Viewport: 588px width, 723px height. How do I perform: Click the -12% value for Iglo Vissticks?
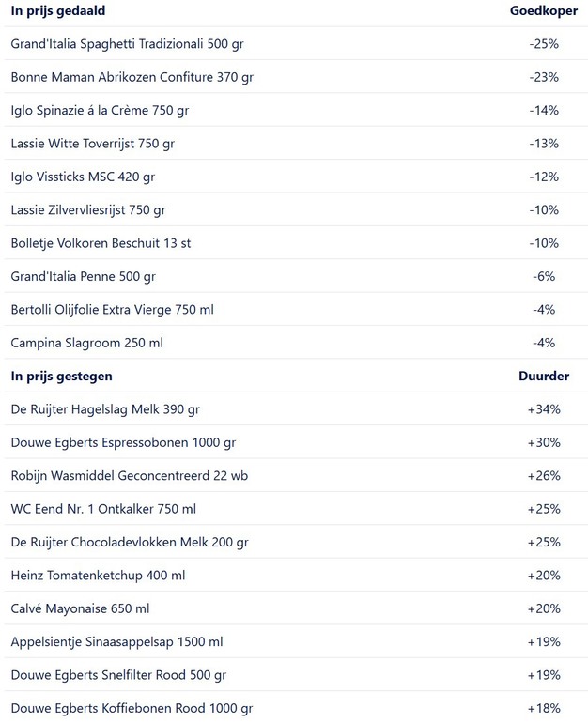click(543, 177)
